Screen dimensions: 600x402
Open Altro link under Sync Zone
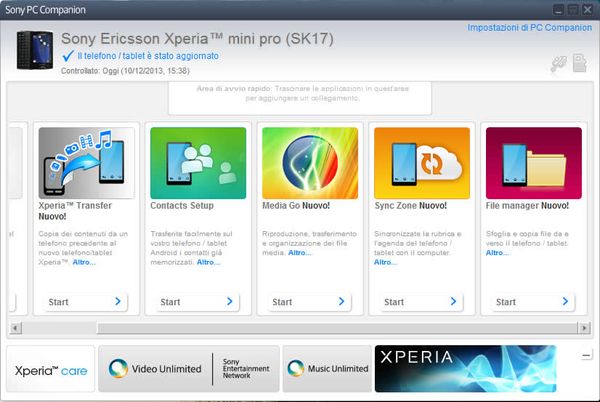pos(385,262)
